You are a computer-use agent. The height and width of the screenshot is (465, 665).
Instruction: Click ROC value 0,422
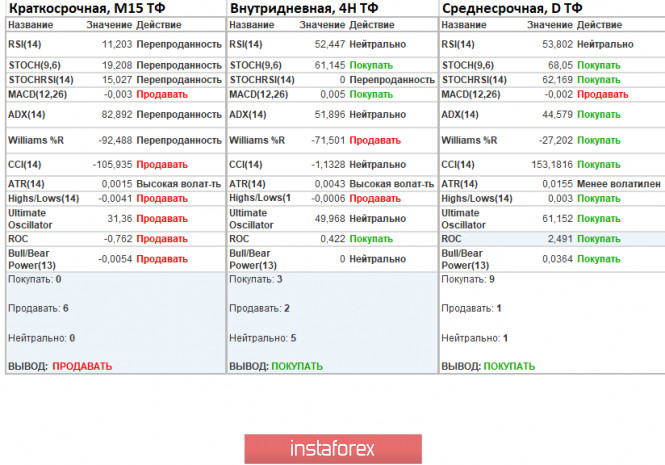(333, 239)
